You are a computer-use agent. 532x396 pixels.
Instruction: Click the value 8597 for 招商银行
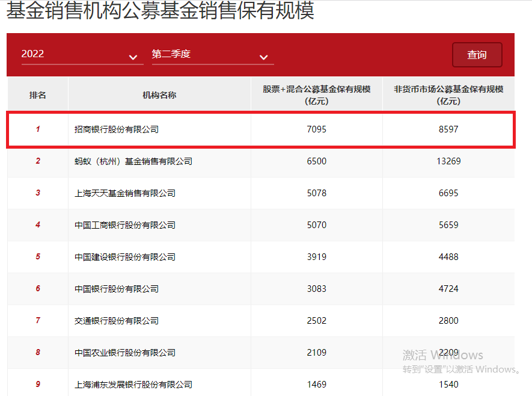click(448, 129)
